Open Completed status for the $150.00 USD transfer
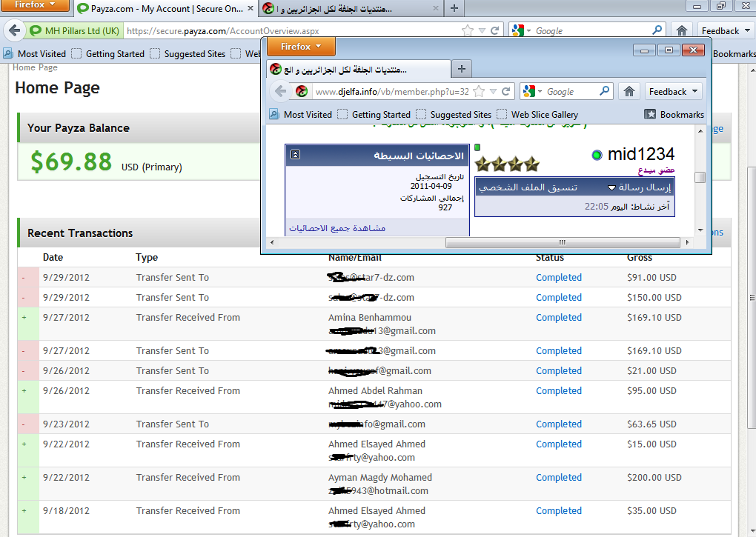 [x=559, y=298]
